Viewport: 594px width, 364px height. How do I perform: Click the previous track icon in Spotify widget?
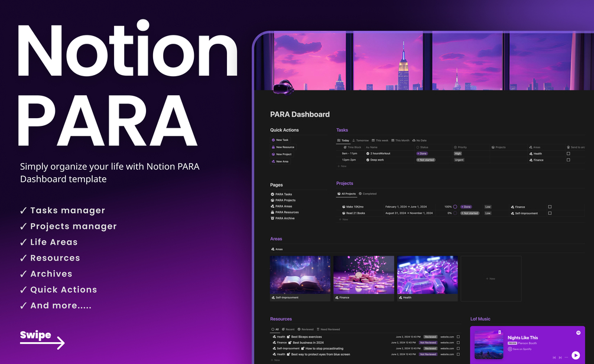[554, 357]
